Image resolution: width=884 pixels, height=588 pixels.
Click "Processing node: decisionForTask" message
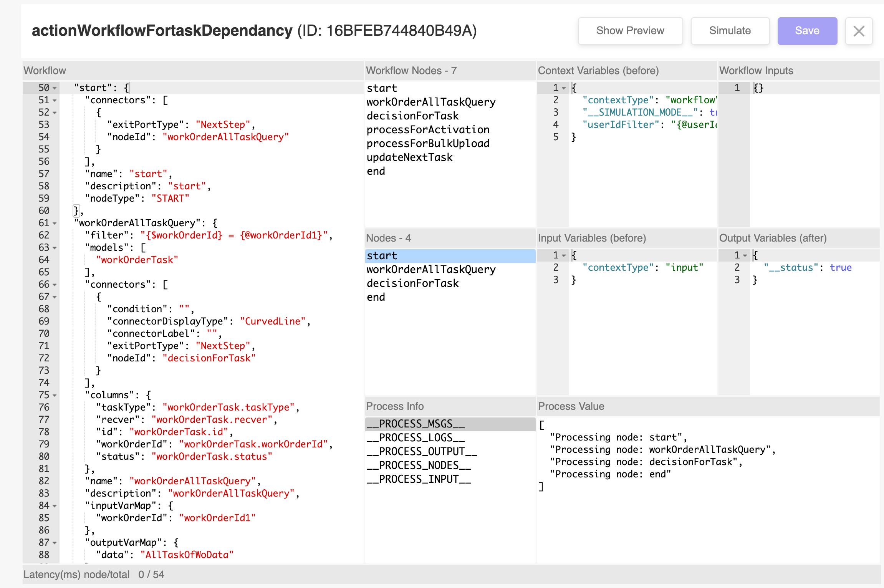point(644,462)
